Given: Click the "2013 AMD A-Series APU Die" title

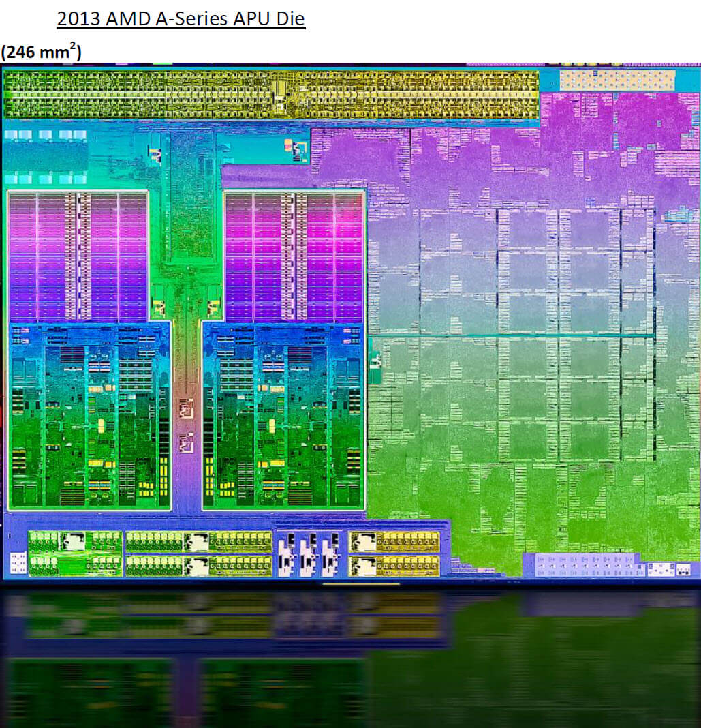Looking at the screenshot, I should 181,19.
